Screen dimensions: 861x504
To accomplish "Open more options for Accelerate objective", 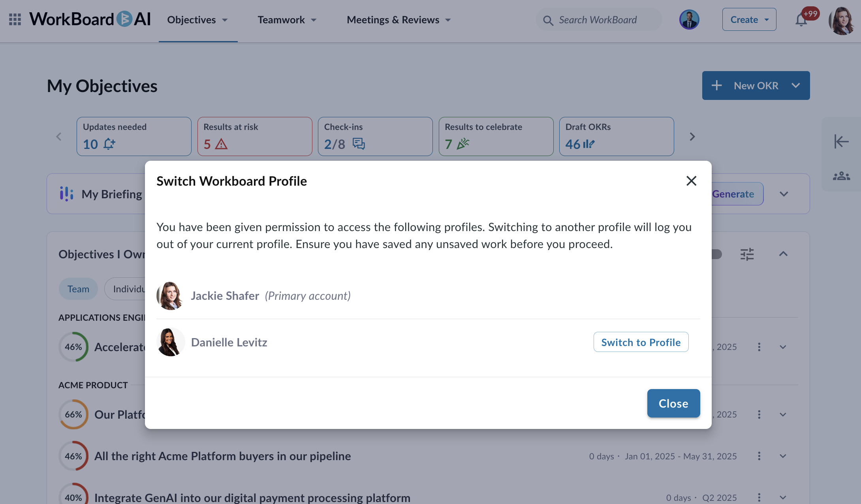I will (759, 347).
